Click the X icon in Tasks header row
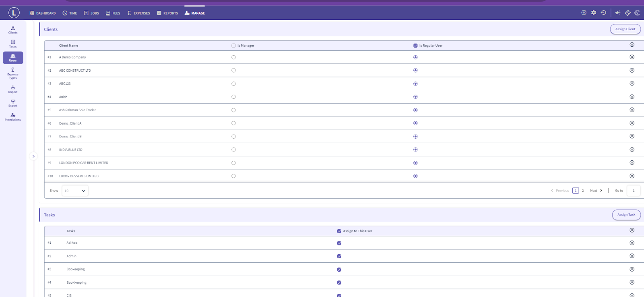The image size is (644, 297). tap(632, 230)
